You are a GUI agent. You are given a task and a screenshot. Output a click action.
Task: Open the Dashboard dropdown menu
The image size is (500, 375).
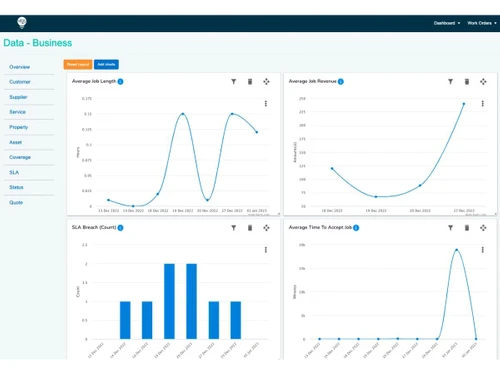coord(447,23)
